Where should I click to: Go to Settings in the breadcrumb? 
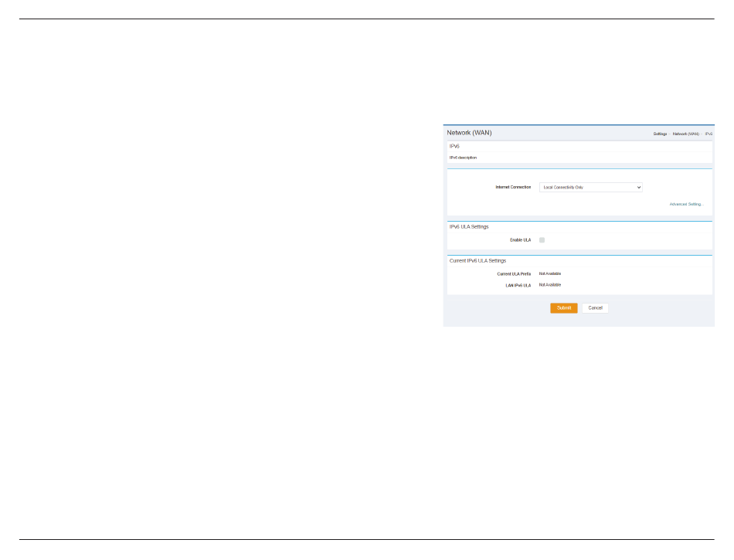pyautogui.click(x=659, y=134)
